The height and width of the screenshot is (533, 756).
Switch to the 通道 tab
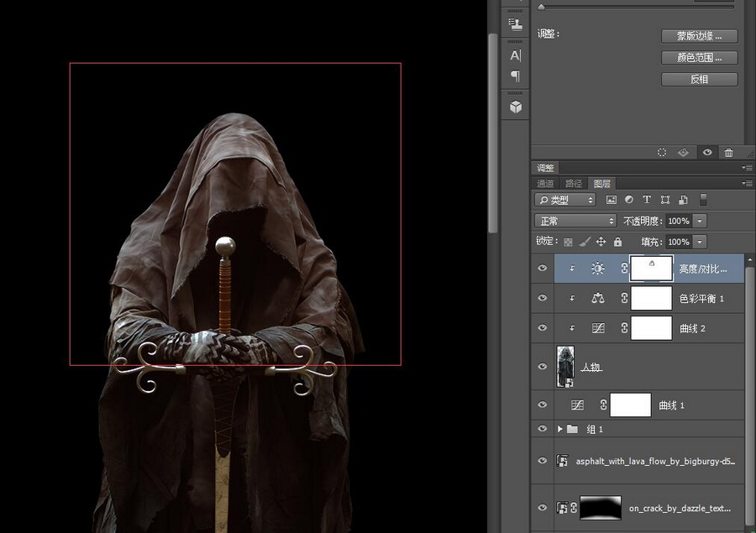546,183
